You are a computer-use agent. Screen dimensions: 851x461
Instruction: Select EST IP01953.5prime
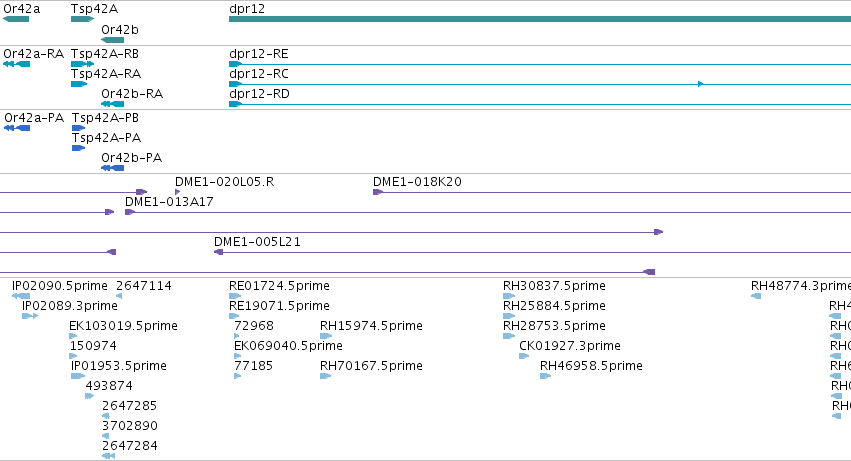tap(78, 376)
